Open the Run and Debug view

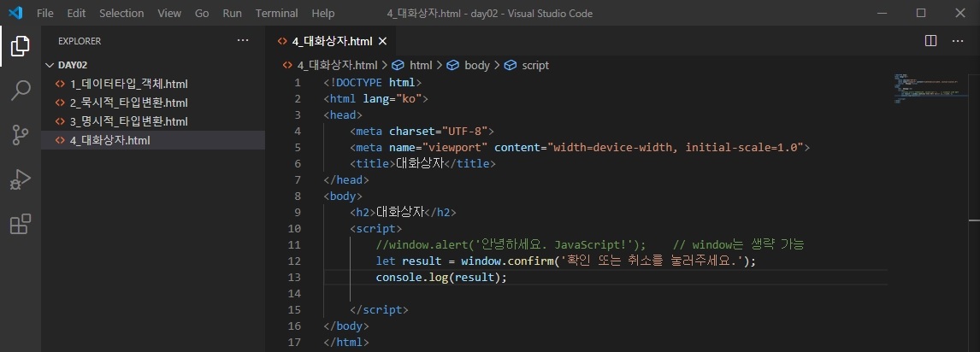click(20, 179)
